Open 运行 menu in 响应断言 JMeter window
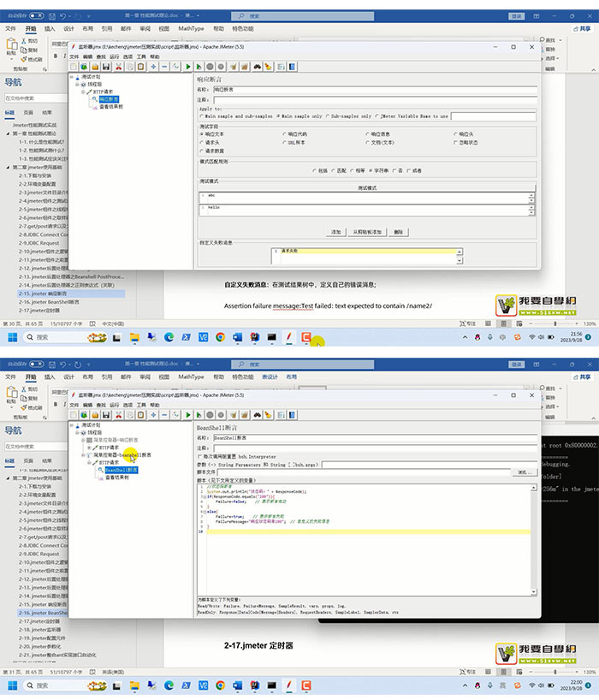This screenshot has height=700, width=599. 115,56
